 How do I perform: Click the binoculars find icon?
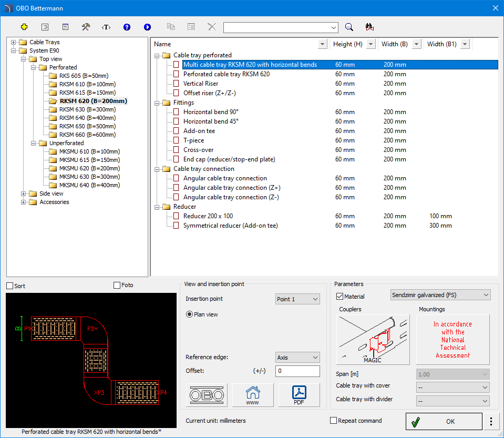pos(369,27)
